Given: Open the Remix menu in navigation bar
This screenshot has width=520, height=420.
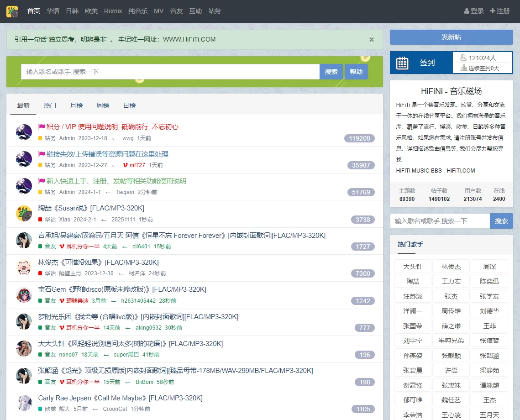Looking at the screenshot, I should click(x=113, y=11).
